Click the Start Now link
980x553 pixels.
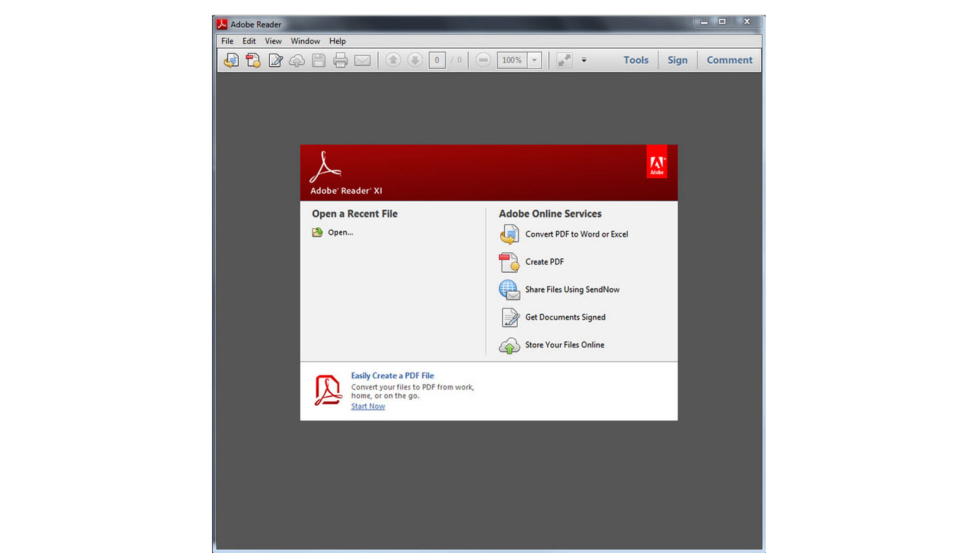coord(368,406)
